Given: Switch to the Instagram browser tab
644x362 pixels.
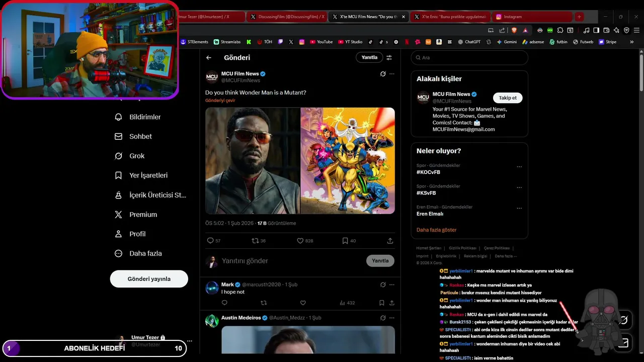Looking at the screenshot, I should (x=532, y=17).
